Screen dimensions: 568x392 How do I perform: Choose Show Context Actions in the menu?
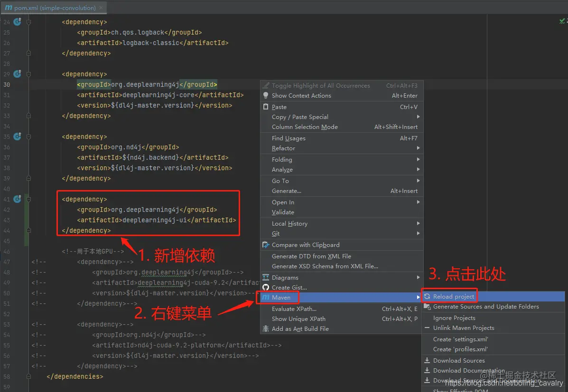coord(342,96)
